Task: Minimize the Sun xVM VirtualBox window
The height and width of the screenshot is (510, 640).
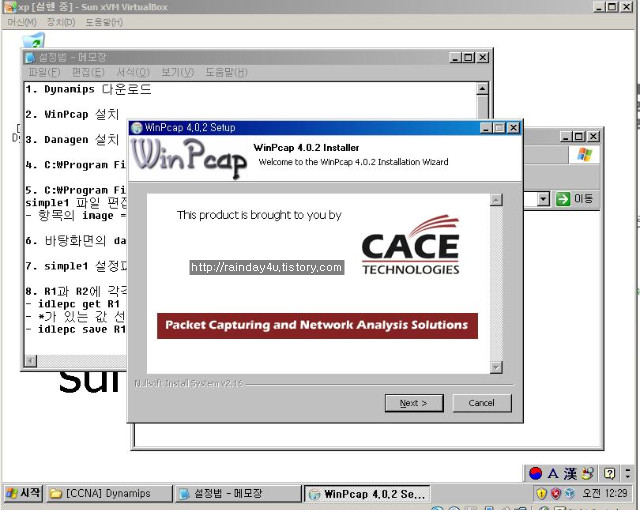Action: (x=599, y=7)
